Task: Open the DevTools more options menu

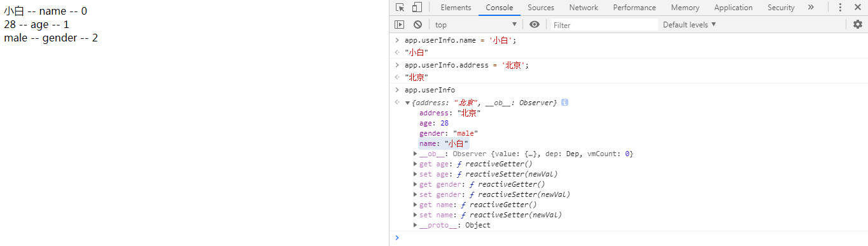Action: [x=840, y=8]
